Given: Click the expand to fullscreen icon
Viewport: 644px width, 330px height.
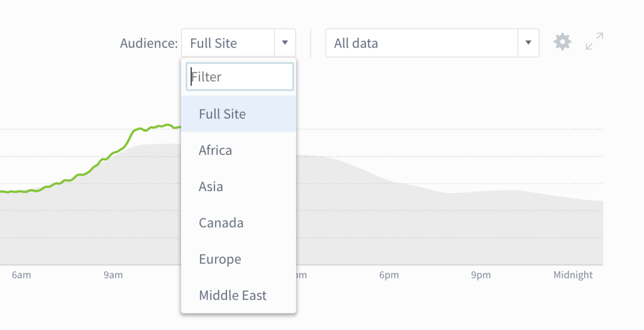Looking at the screenshot, I should [594, 42].
